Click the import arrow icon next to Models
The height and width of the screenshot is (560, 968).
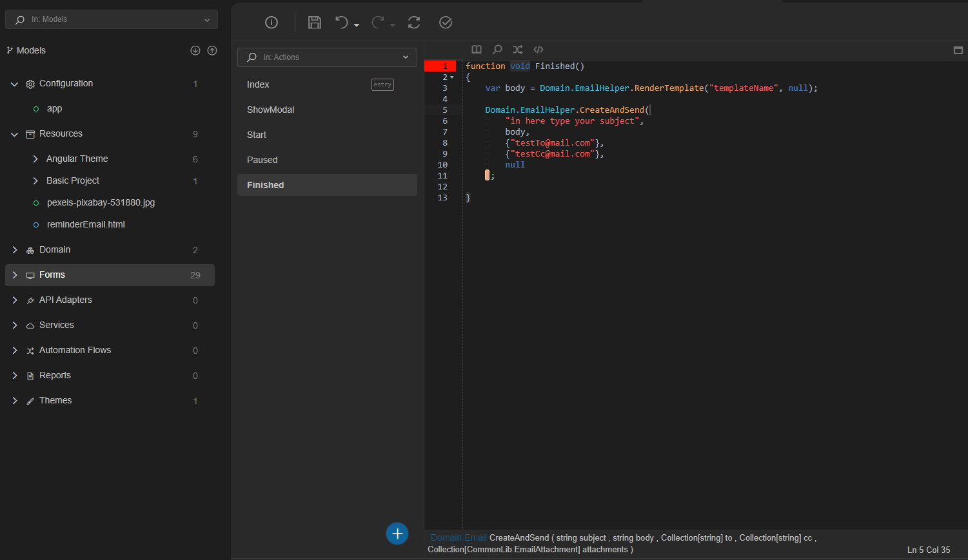(195, 50)
